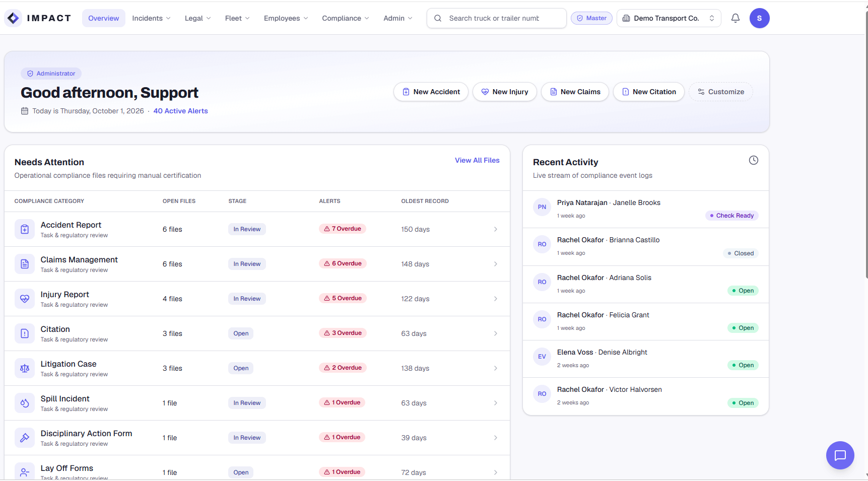Click the page vertical scrollbar

click(x=866, y=145)
